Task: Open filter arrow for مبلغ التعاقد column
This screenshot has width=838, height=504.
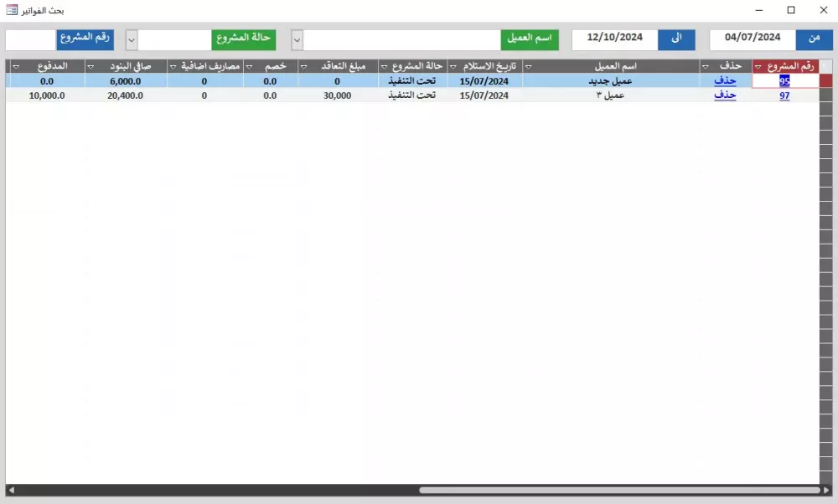Action: coord(303,67)
